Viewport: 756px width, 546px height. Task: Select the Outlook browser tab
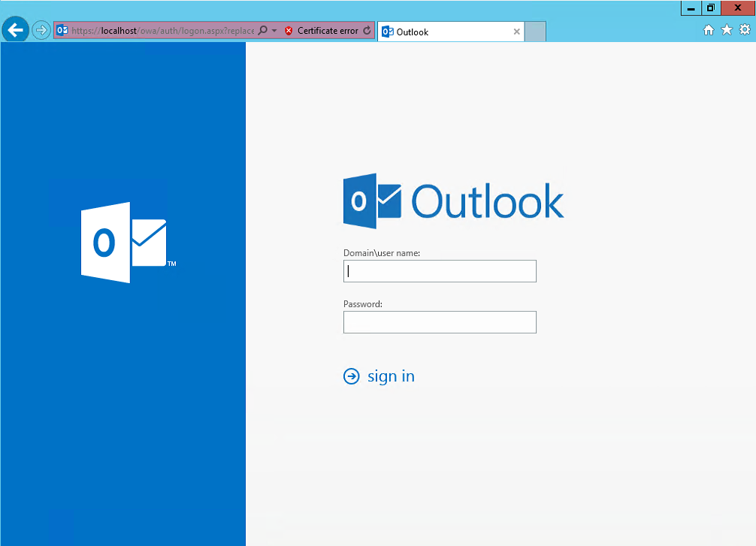451,32
